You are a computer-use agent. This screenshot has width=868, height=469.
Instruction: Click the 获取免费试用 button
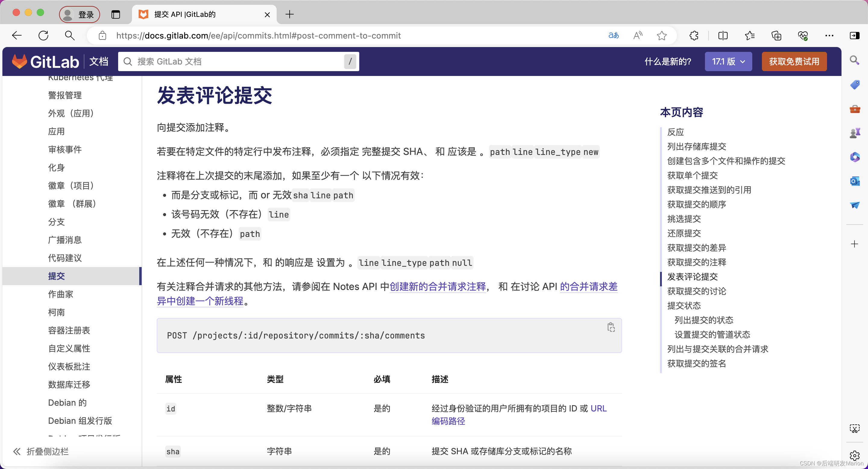794,62
